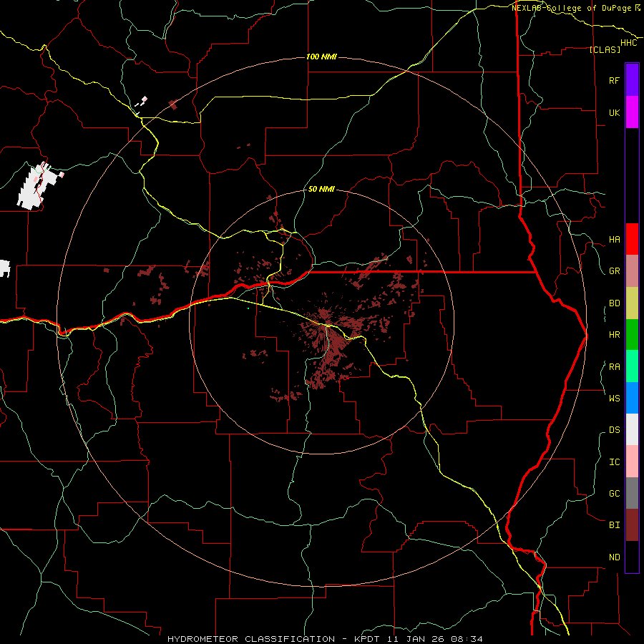Image resolution: width=644 pixels, height=644 pixels.
Task: Click the '100 NMI' range ring label
Action: pos(321,57)
